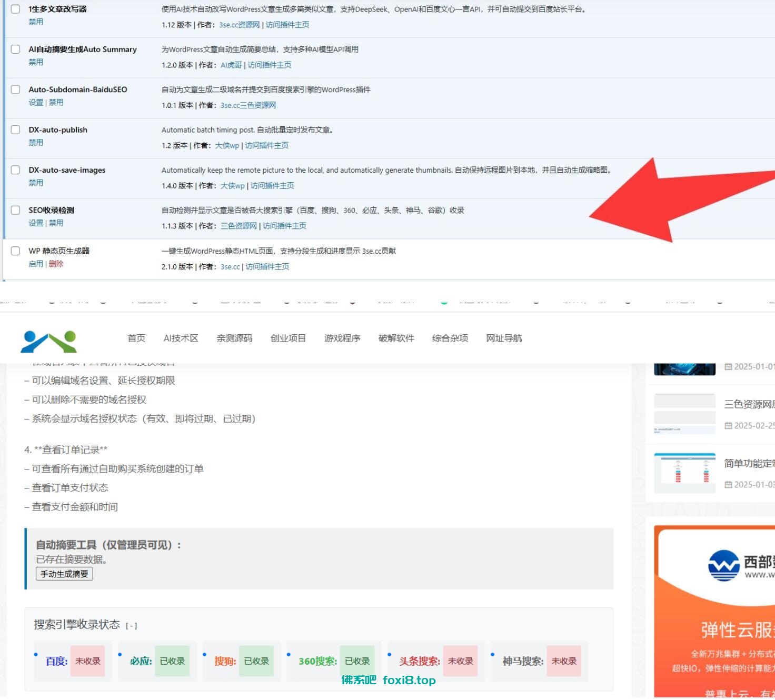Tick the checkbox for 1生多文章改写器 plugin
The height and width of the screenshot is (700, 775).
(x=16, y=9)
